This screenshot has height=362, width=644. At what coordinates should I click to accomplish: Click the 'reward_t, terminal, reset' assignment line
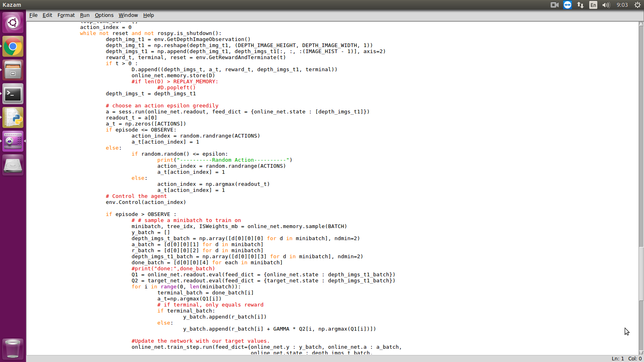pos(196,58)
